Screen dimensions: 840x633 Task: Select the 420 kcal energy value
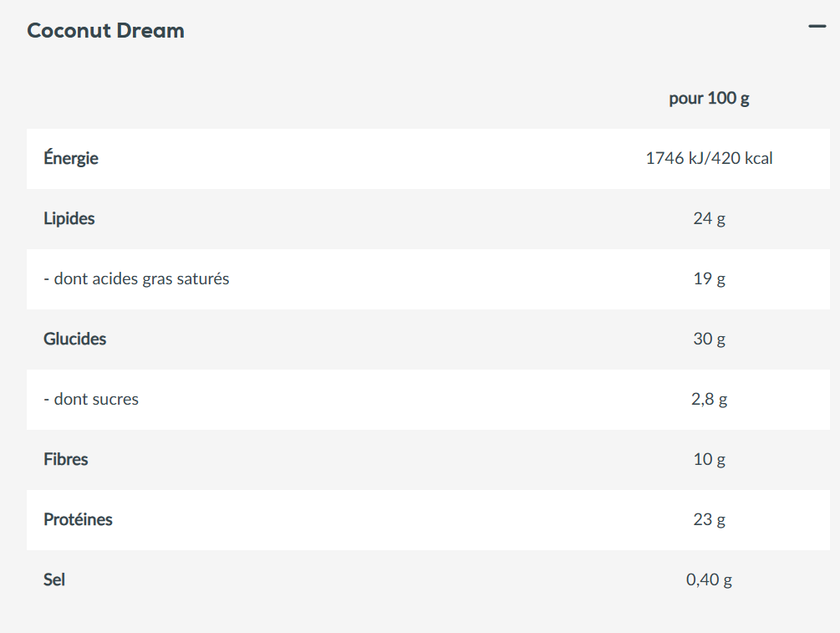(741, 158)
